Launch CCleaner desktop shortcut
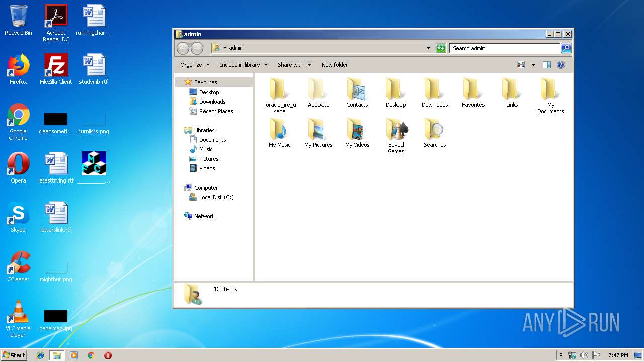The image size is (644, 362). (18, 266)
